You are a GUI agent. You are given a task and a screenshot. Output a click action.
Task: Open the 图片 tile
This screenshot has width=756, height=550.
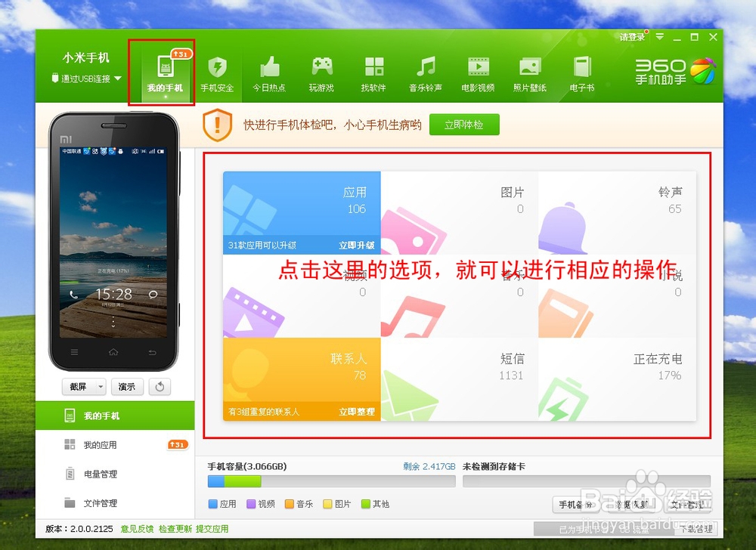(x=460, y=212)
